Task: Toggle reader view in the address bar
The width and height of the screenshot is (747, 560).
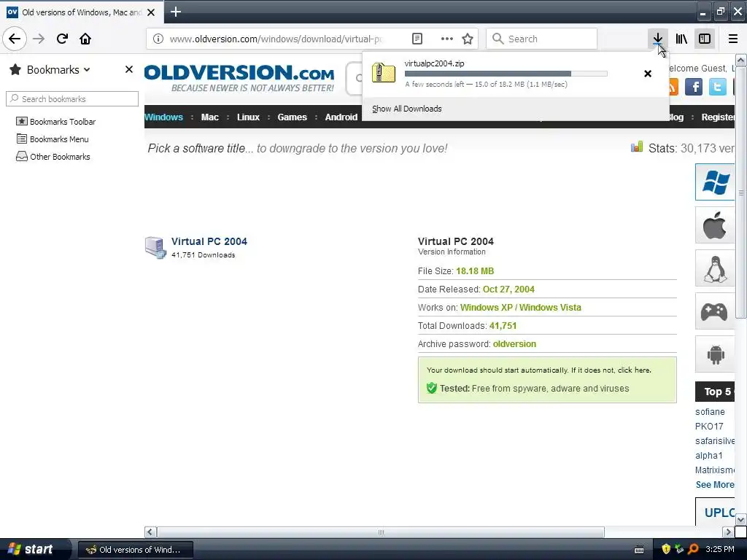Action: 417,39
